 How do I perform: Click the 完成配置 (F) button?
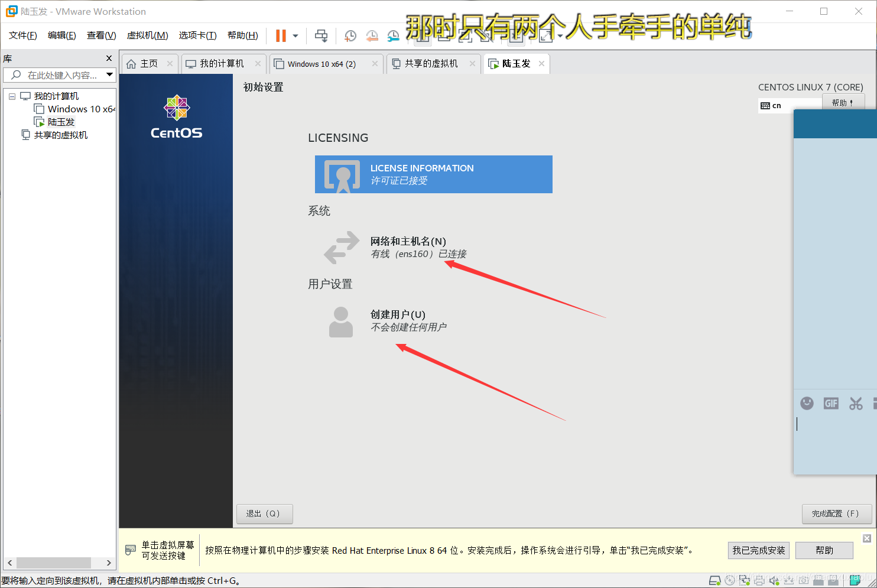[x=837, y=514]
